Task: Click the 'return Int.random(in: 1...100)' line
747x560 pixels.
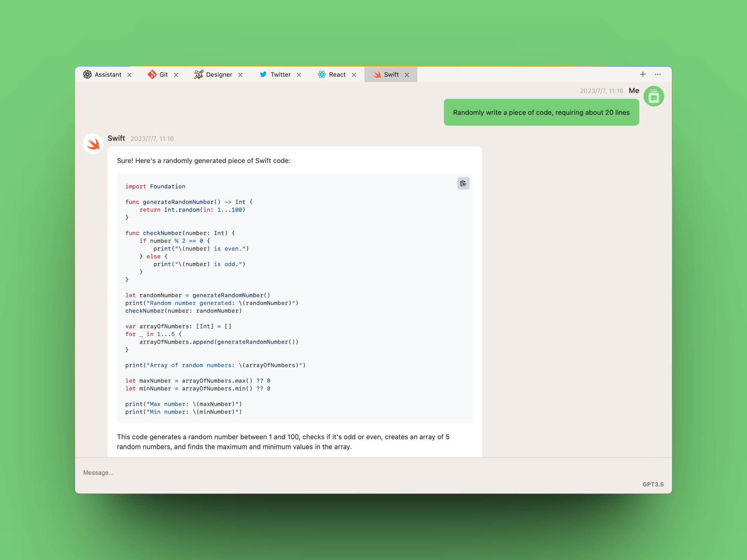Action: 192,210
